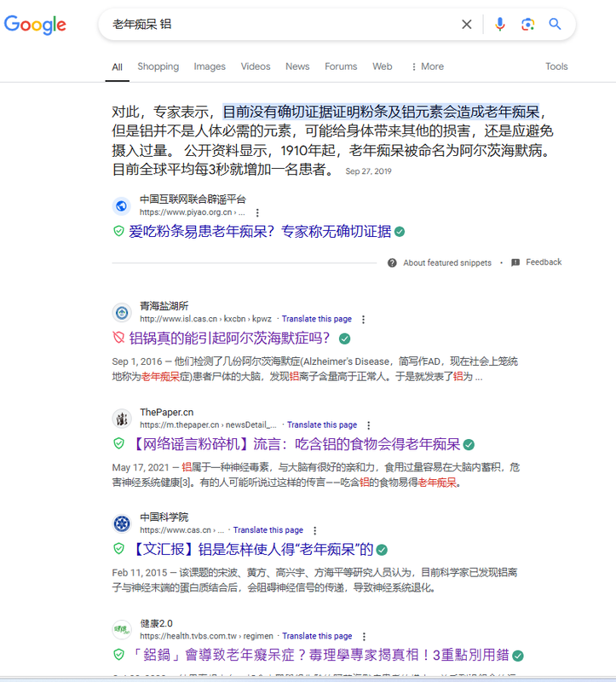The height and width of the screenshot is (682, 616).
Task: Click green check badge after 铝锅真的能引起阿尔茨海默症吗
Action: [345, 338]
